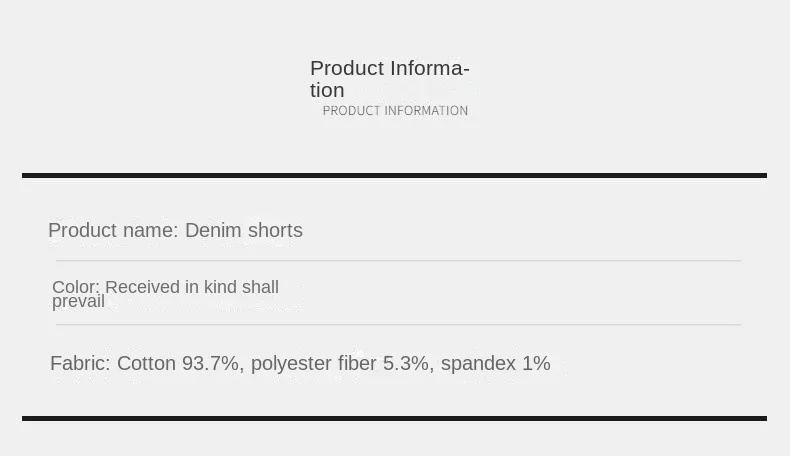Click the thick black divider below the Fabric row
This screenshot has width=790, height=456.
(x=394, y=418)
